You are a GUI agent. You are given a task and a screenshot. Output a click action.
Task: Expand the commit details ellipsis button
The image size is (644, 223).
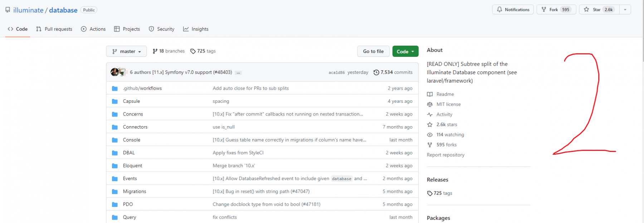[238, 73]
